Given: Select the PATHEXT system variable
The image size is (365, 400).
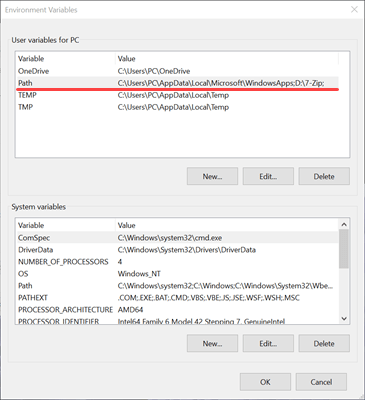Looking at the screenshot, I should pos(177,298).
